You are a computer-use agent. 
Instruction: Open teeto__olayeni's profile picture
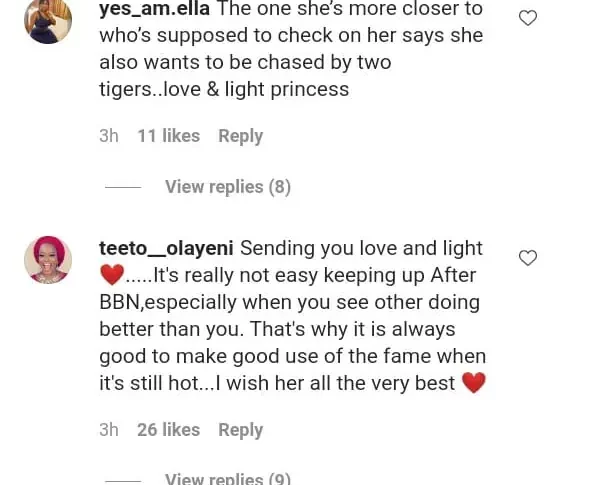click(x=48, y=260)
